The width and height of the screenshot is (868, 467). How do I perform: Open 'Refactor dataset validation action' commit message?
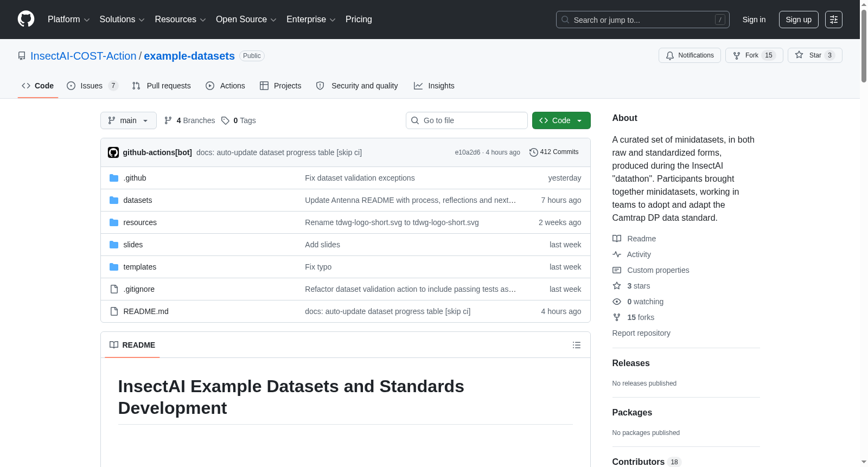[x=410, y=289]
